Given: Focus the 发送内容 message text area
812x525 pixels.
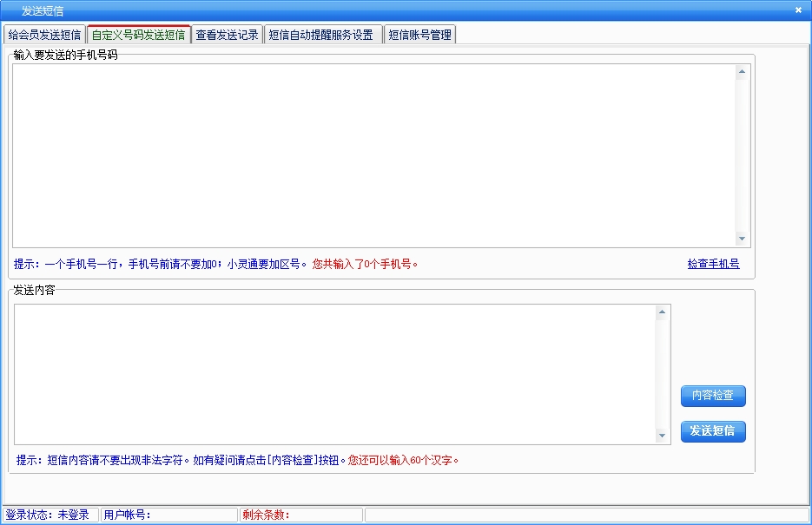Looking at the screenshot, I should 334,374.
